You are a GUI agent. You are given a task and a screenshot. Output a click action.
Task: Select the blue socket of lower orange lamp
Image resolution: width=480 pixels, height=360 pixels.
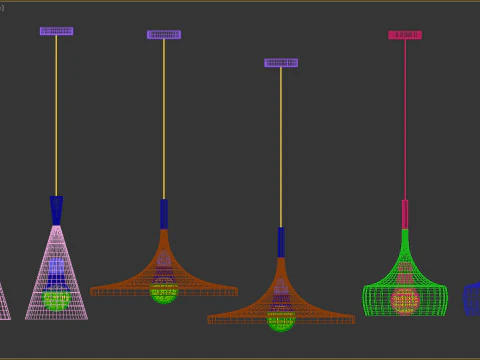click(x=281, y=242)
